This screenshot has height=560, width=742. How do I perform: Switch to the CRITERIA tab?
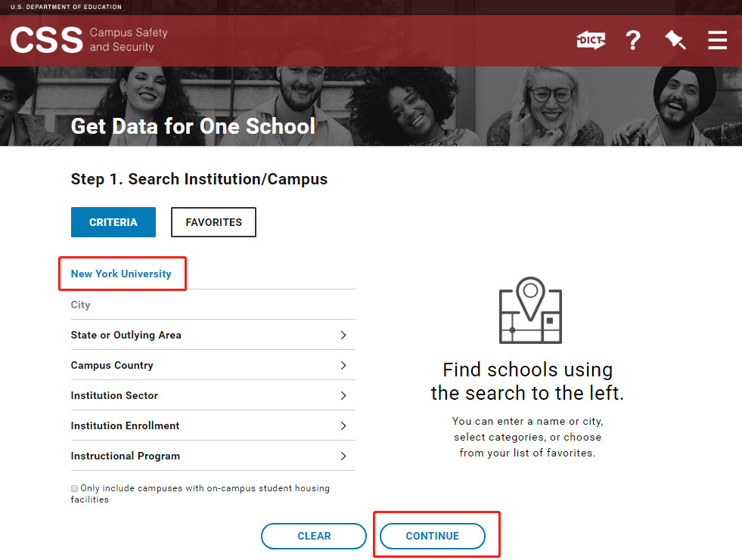click(113, 222)
